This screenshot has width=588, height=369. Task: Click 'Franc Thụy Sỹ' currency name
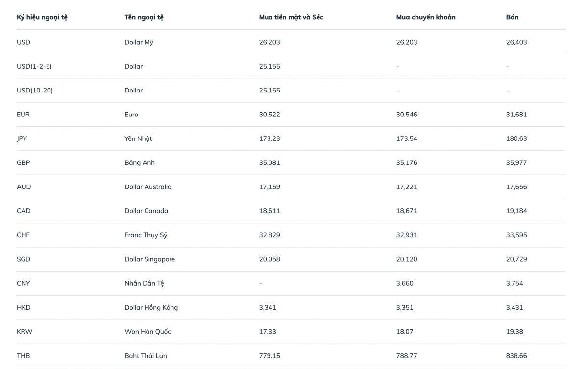[x=146, y=235]
